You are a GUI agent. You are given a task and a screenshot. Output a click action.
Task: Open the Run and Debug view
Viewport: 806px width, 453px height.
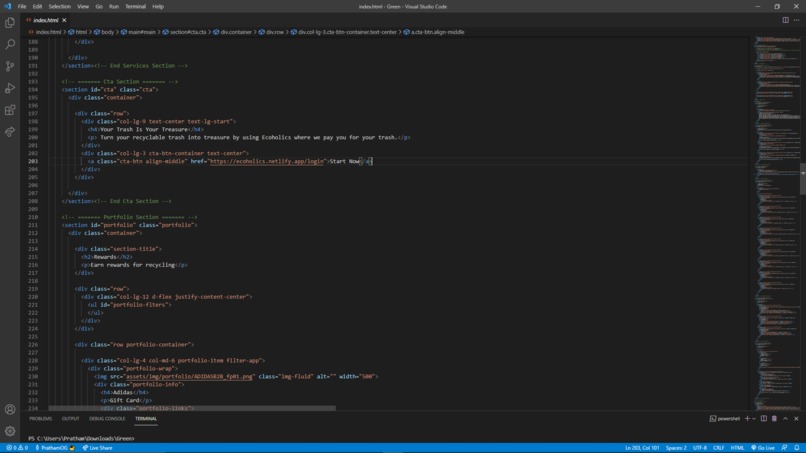(10, 88)
